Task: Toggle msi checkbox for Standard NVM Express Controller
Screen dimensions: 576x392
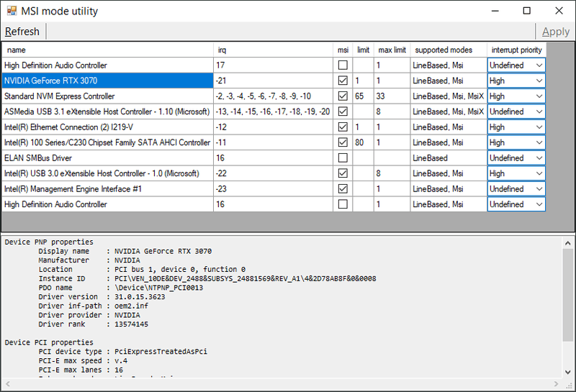Action: 343,96
